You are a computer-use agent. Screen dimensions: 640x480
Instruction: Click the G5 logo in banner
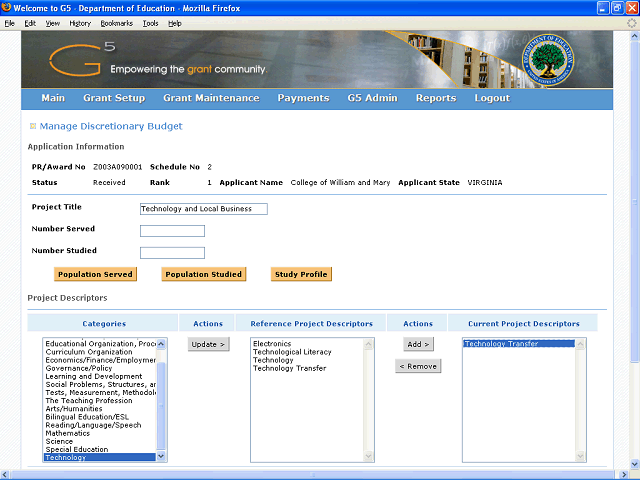point(82,60)
